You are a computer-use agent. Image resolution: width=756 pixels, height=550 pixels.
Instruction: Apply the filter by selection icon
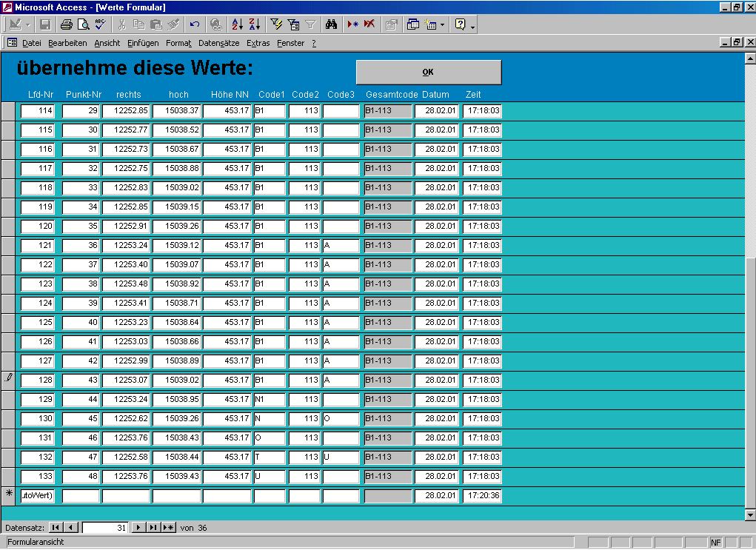tap(276, 24)
